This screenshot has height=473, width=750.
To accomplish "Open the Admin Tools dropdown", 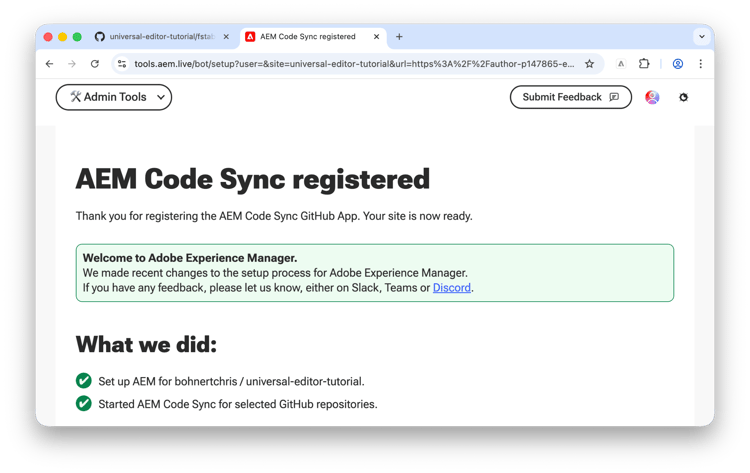I will click(x=114, y=97).
